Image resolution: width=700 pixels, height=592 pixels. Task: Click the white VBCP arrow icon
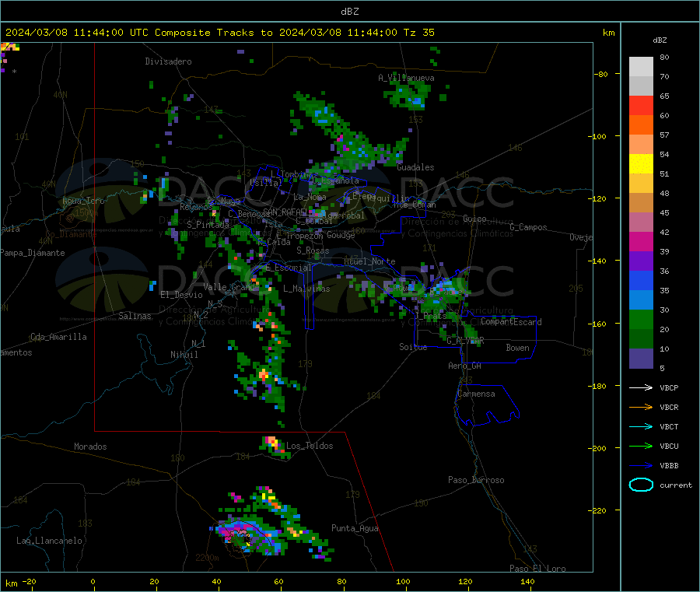pyautogui.click(x=641, y=387)
